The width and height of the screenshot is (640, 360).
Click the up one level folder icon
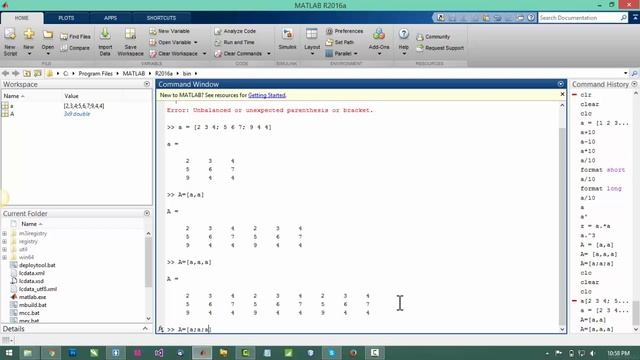tap(27, 73)
